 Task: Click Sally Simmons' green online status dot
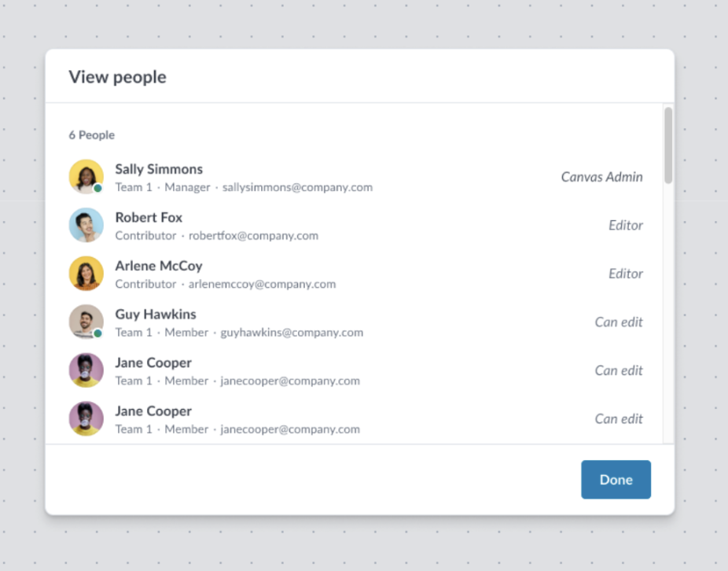(x=97, y=188)
